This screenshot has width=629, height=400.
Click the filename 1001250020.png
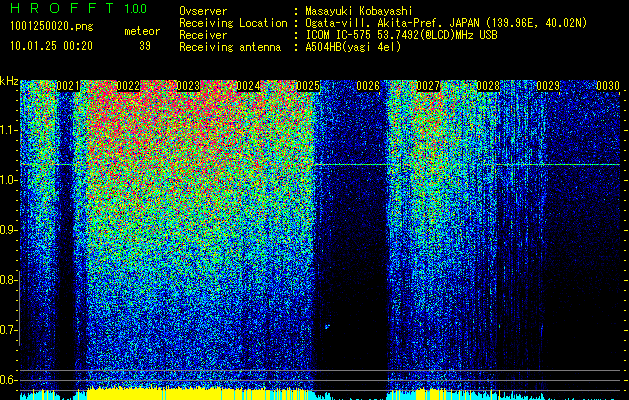(52, 26)
